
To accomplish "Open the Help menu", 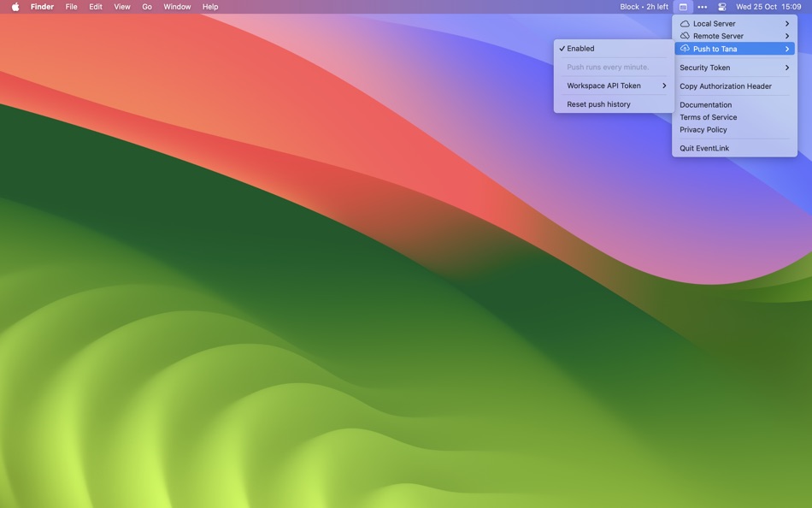I will coord(210,7).
